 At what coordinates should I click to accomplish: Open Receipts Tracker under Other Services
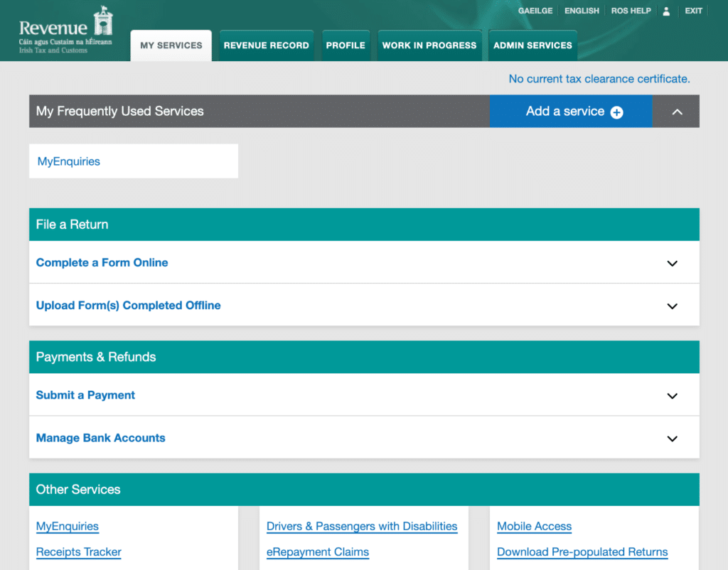pos(79,552)
